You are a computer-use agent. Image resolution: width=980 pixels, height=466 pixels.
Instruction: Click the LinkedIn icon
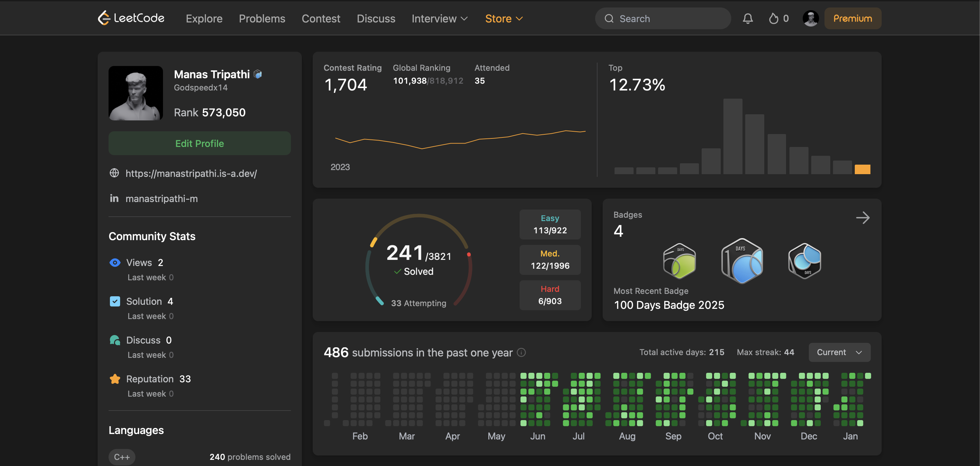click(114, 198)
